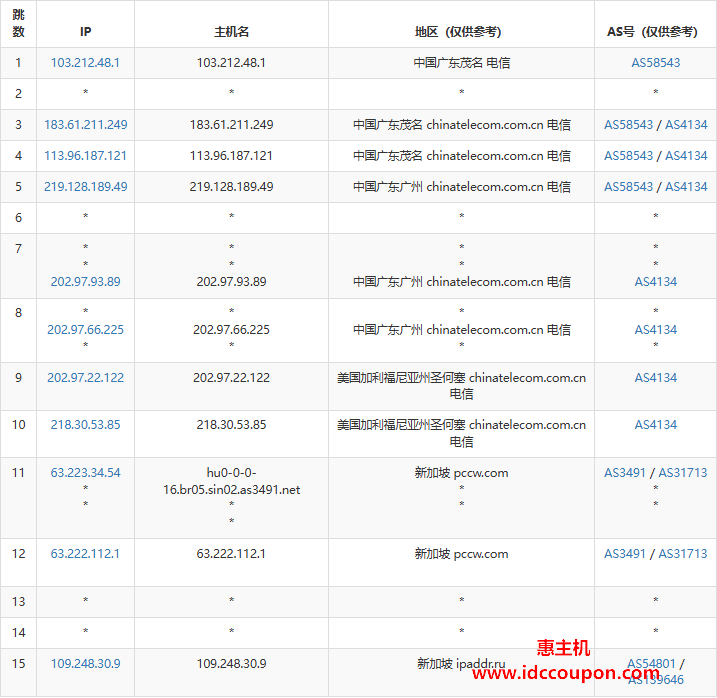Select region text in hop 5 row

point(462,187)
